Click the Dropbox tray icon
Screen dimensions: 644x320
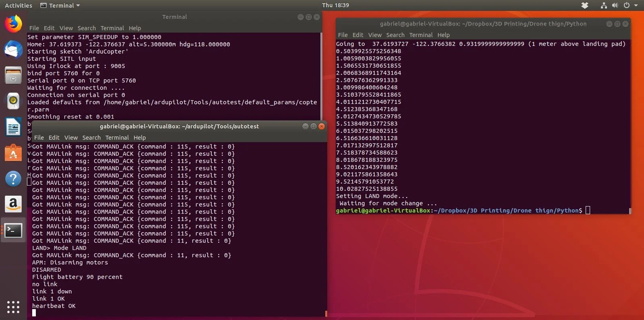tap(585, 5)
